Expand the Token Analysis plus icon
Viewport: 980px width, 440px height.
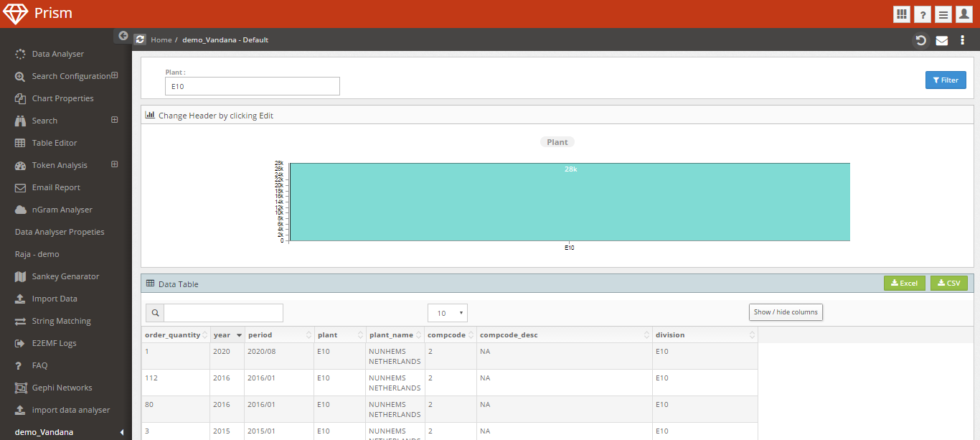pyautogui.click(x=115, y=164)
